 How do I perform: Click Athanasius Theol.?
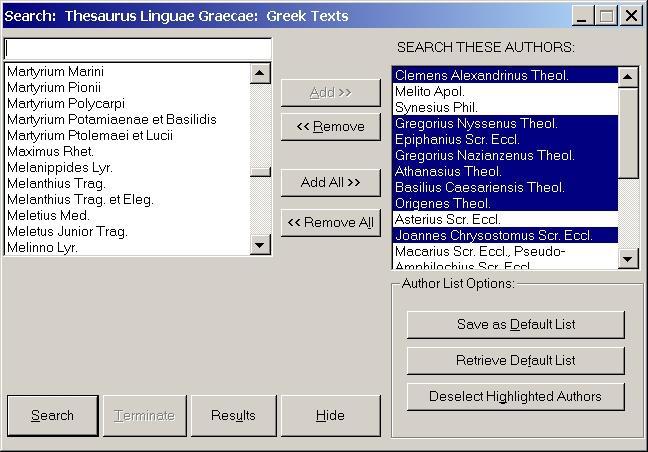point(505,171)
